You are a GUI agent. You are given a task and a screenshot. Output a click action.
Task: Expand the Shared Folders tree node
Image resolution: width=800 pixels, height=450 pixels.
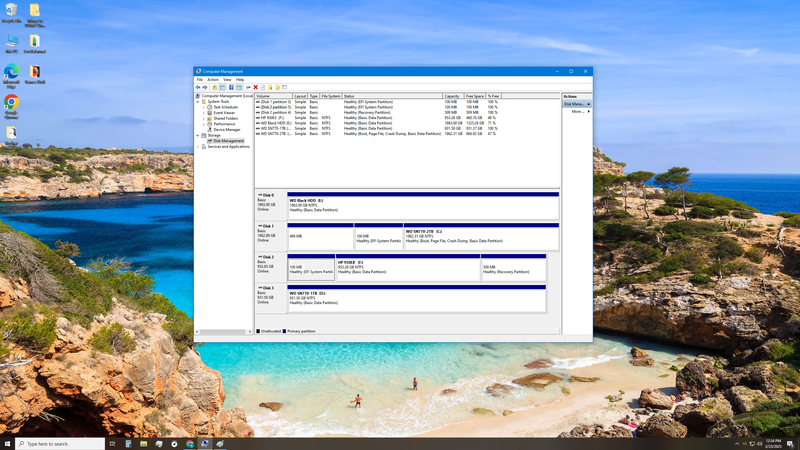204,118
